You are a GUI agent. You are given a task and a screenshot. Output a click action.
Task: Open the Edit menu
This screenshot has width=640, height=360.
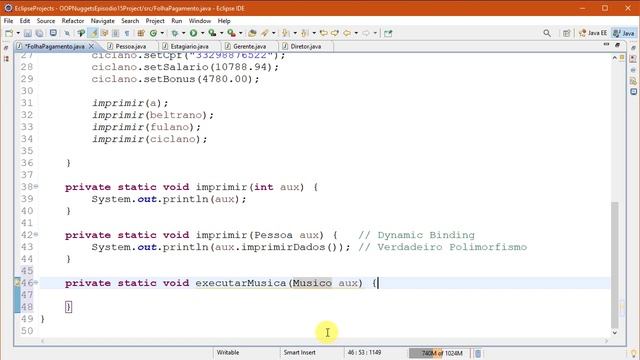pos(25,21)
